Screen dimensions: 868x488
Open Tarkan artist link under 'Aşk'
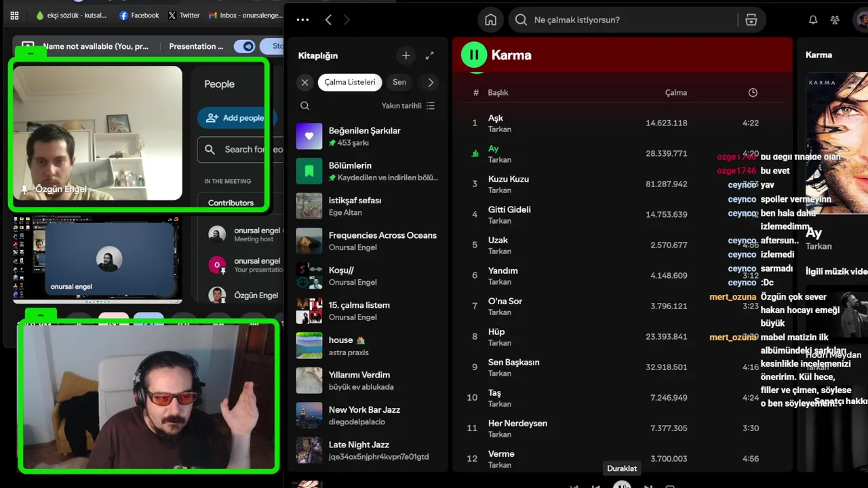click(500, 129)
